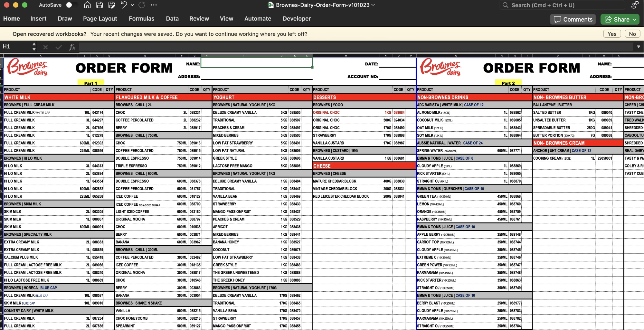The height and width of the screenshot is (330, 644).
Task: Open the Home icon in title bar
Action: (x=87, y=5)
